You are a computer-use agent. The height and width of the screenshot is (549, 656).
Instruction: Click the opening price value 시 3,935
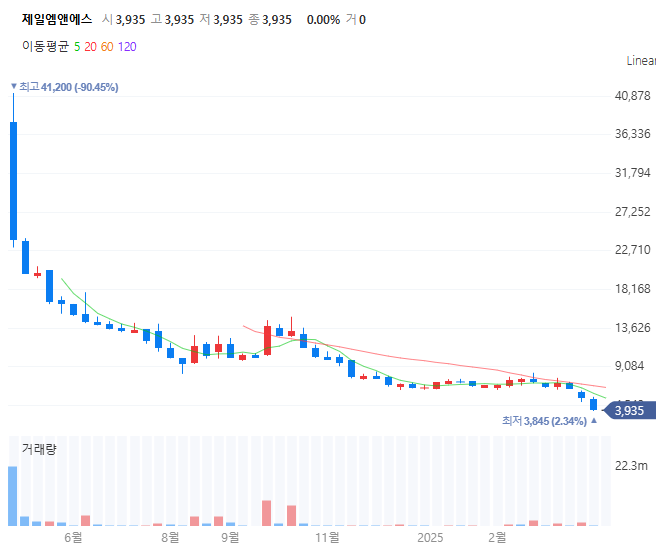124,20
